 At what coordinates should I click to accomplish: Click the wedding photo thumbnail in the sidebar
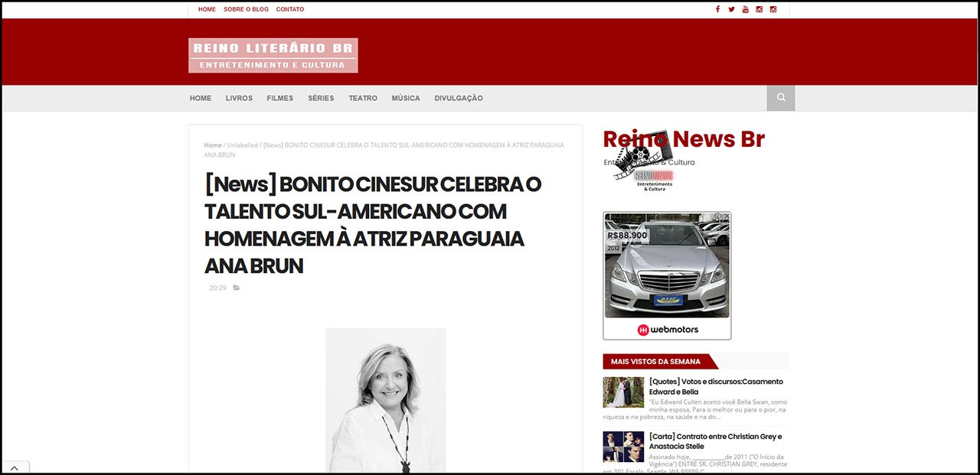click(x=622, y=392)
